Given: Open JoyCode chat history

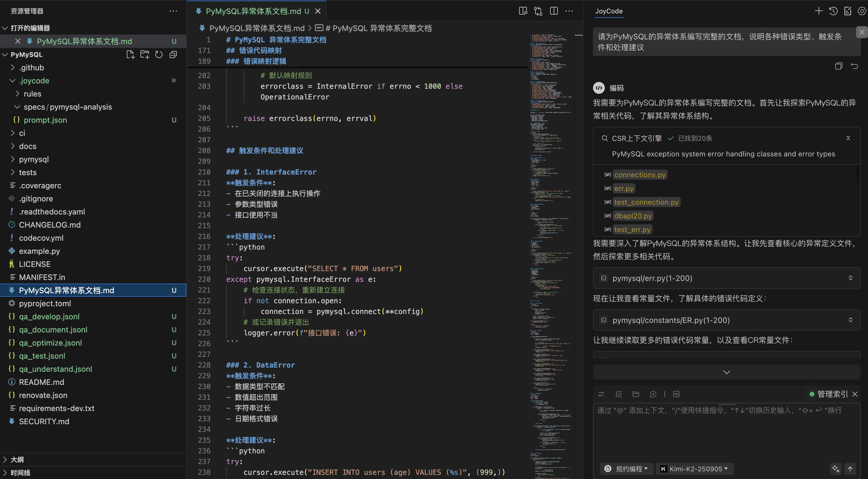Looking at the screenshot, I should 833,11.
